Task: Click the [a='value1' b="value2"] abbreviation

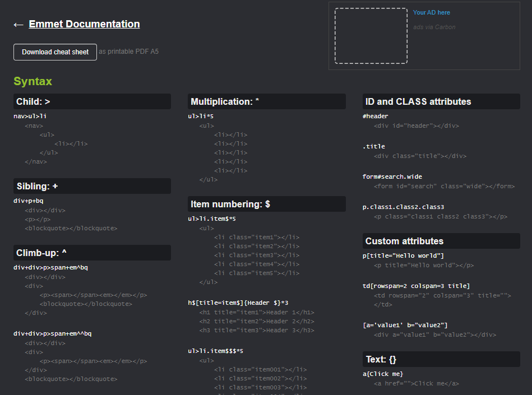Action: (x=405, y=326)
